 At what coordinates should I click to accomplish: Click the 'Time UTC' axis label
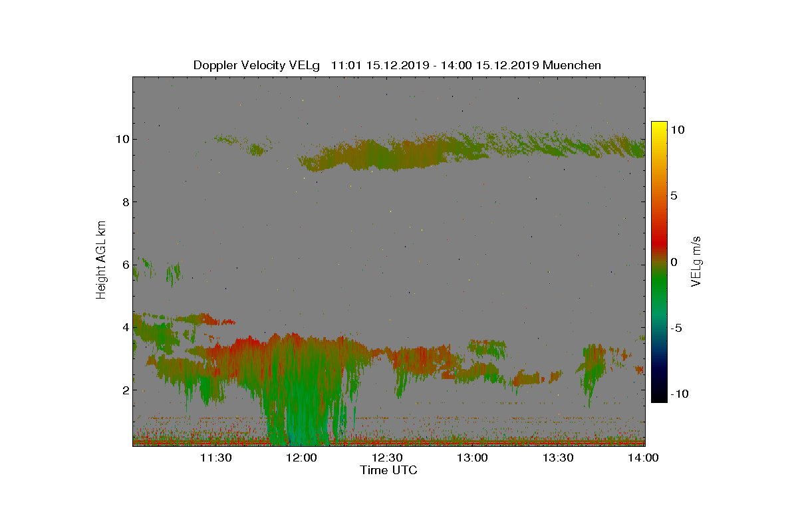tap(389, 470)
